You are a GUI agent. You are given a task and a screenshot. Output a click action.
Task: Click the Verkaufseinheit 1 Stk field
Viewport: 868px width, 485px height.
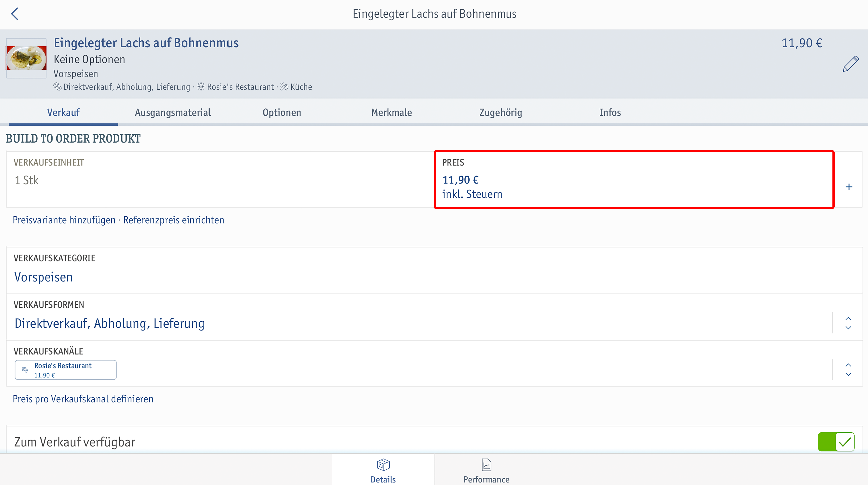(x=220, y=180)
